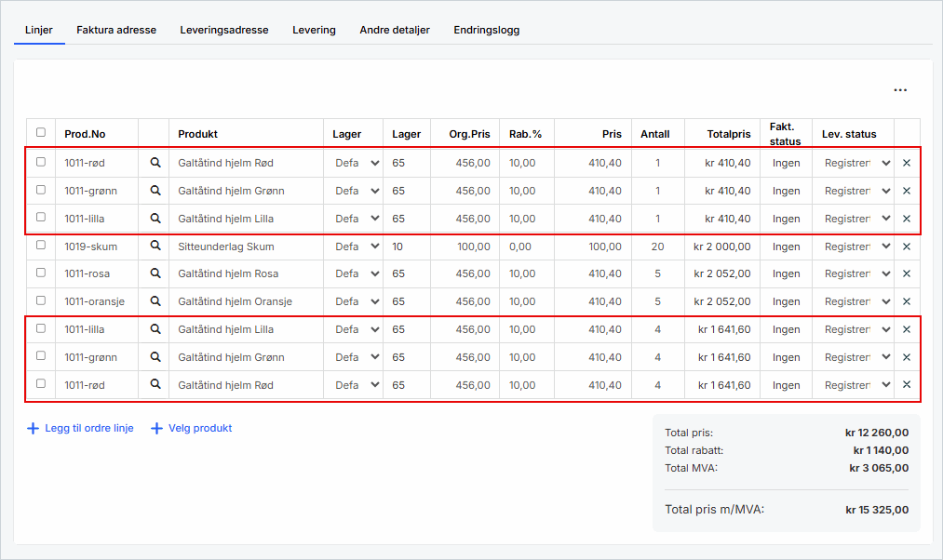The image size is (943, 560).
Task: Select the 1011-rosa row checkbox
Action: click(x=40, y=273)
